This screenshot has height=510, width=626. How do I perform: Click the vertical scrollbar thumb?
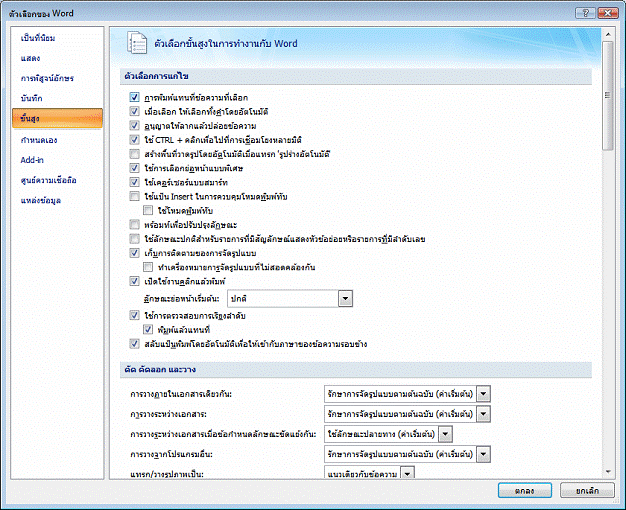click(x=608, y=95)
